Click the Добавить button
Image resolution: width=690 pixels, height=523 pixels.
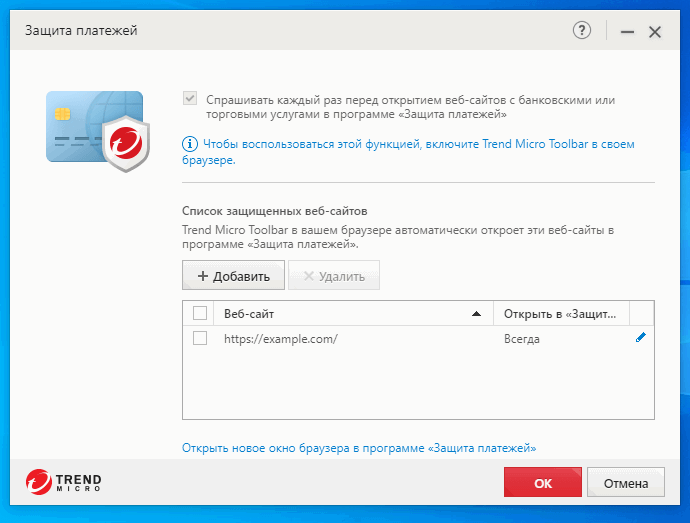(233, 276)
